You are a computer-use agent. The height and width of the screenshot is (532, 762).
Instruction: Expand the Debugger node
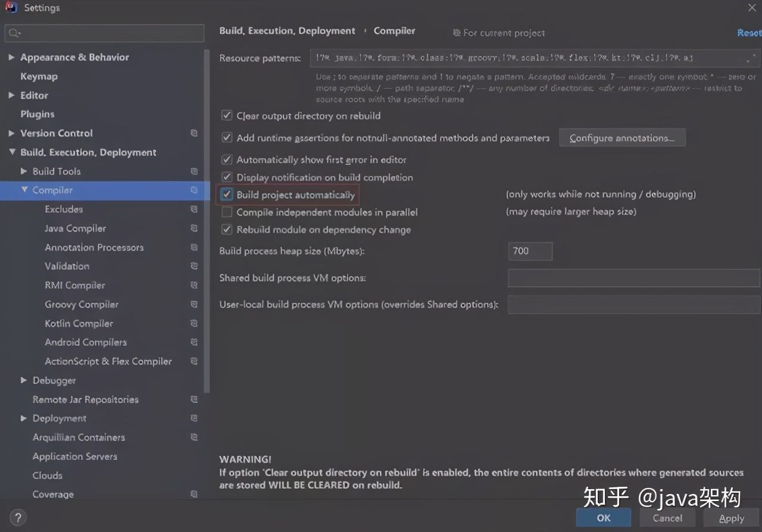(x=23, y=380)
